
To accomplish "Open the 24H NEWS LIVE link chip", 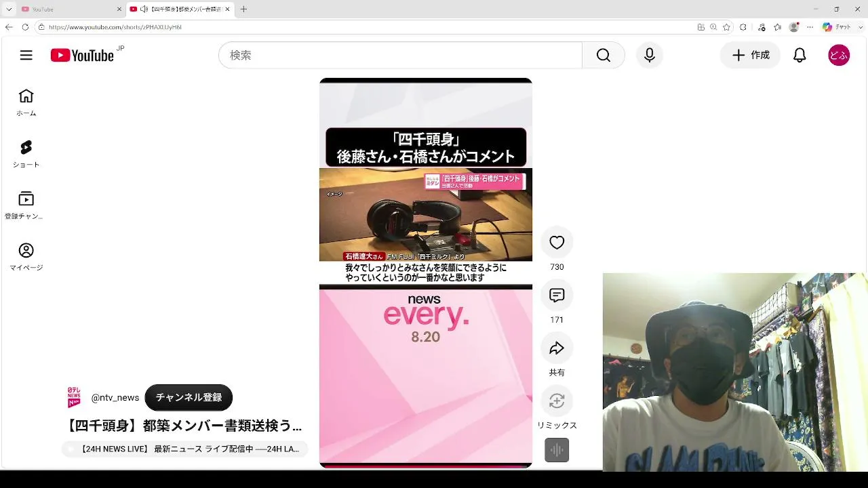I will (x=184, y=449).
